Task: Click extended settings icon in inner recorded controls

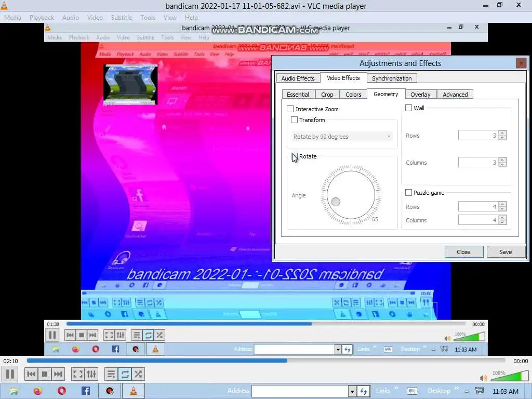Action: (120, 335)
